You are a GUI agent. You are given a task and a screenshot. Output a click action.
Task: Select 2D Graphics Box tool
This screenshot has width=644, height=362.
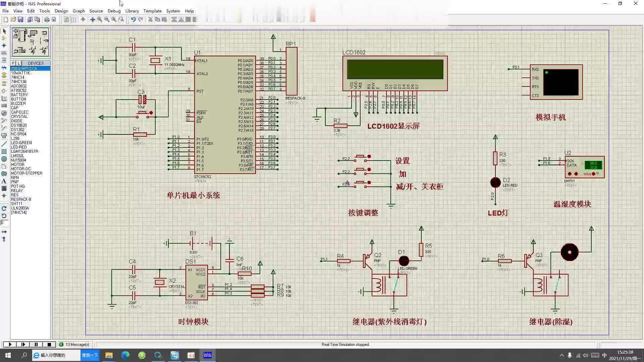point(4,152)
